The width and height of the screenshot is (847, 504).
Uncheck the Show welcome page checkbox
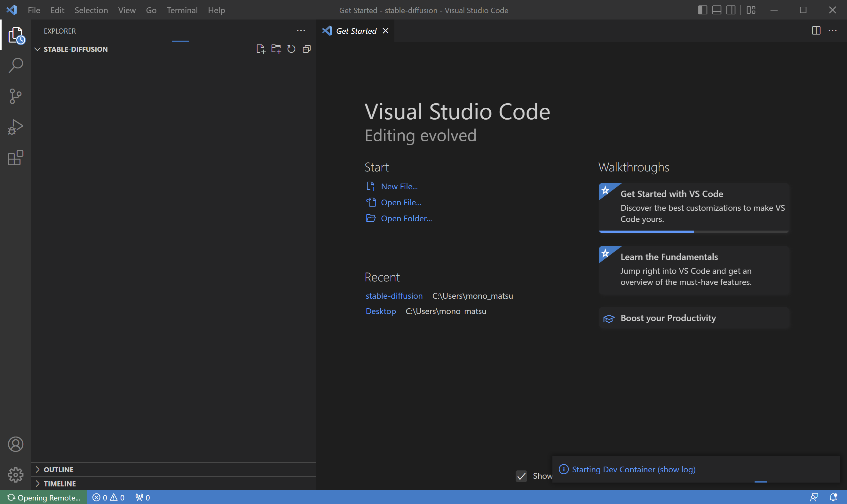[x=521, y=476]
